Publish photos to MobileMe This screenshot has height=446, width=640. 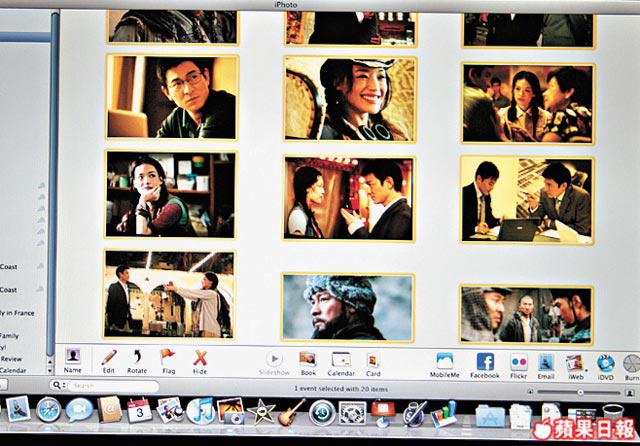[x=444, y=365]
